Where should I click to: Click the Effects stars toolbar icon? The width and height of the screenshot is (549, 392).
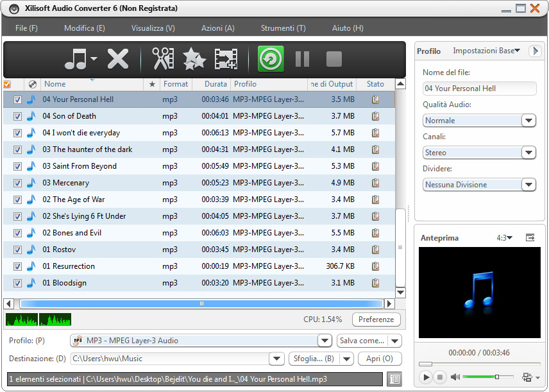coord(194,59)
